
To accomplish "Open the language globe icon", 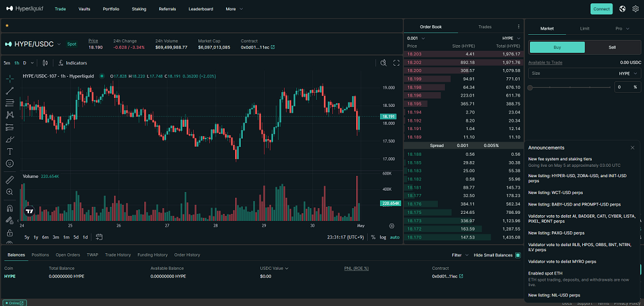I will click(x=623, y=8).
